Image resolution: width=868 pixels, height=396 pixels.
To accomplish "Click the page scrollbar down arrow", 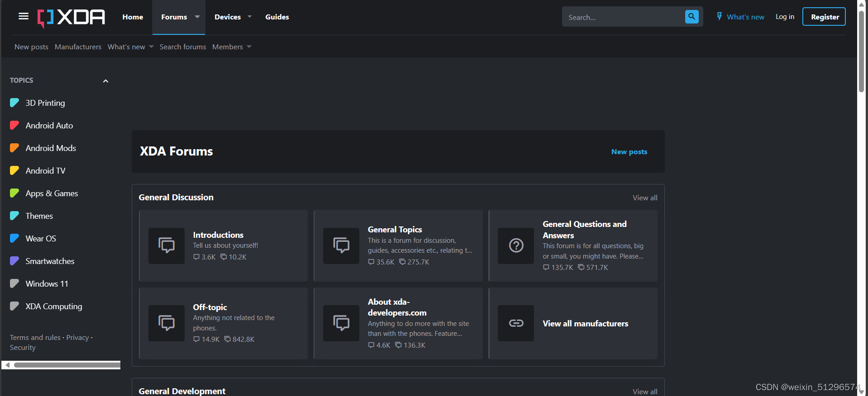I will 861,392.
